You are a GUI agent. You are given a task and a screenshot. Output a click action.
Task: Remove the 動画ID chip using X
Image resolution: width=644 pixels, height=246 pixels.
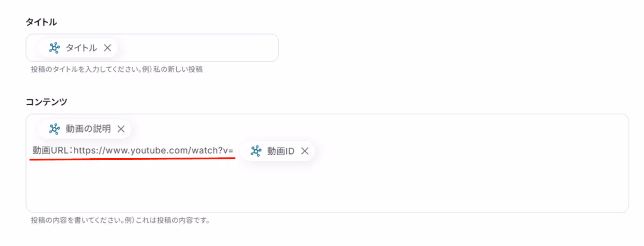[x=305, y=151]
